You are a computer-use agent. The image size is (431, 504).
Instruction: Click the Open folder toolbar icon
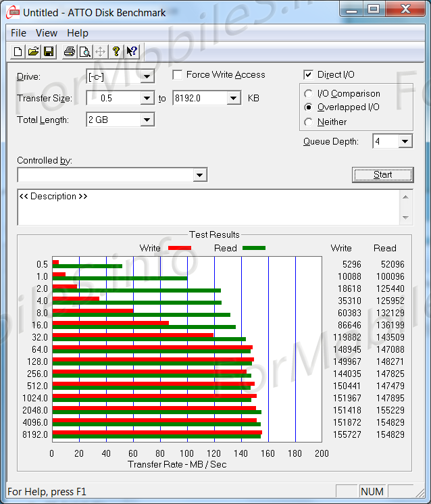tap(33, 51)
